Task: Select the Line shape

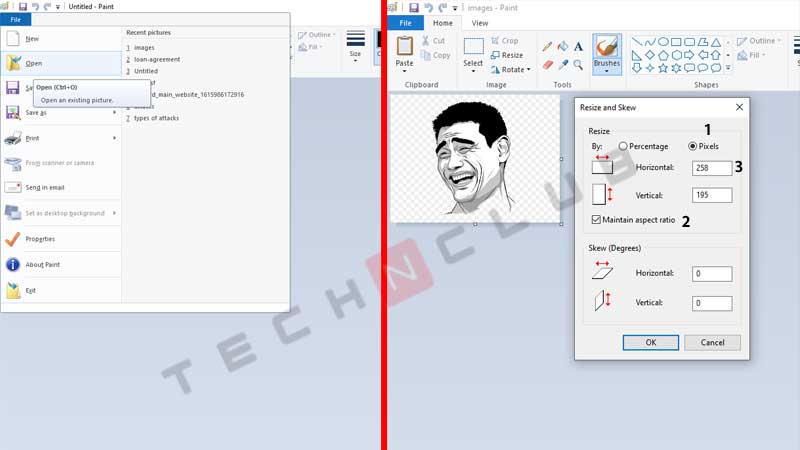Action: [x=637, y=42]
